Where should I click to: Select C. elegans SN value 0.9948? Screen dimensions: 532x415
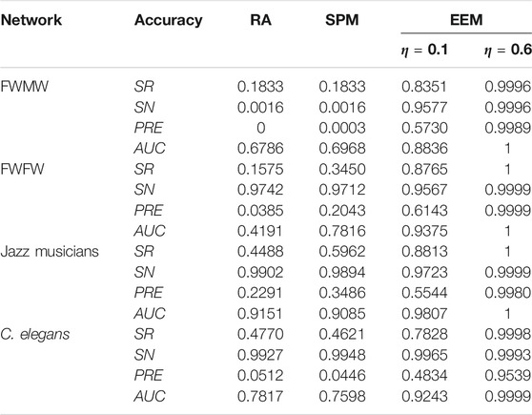(342, 355)
